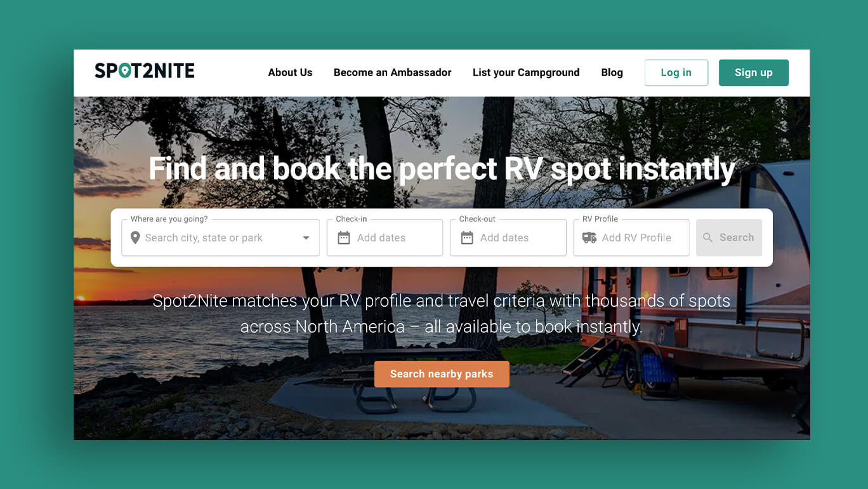
Task: Go to Become an Ambassador
Action: point(393,72)
